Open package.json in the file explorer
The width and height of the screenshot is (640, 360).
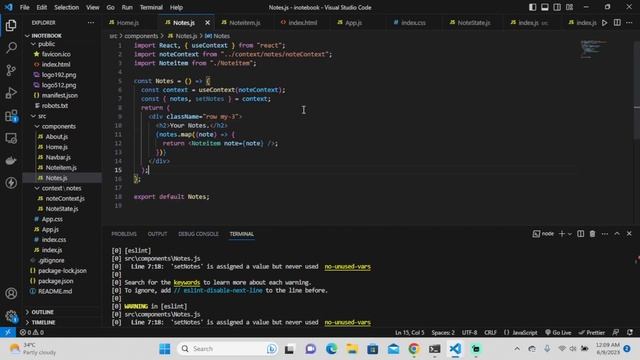(56, 281)
